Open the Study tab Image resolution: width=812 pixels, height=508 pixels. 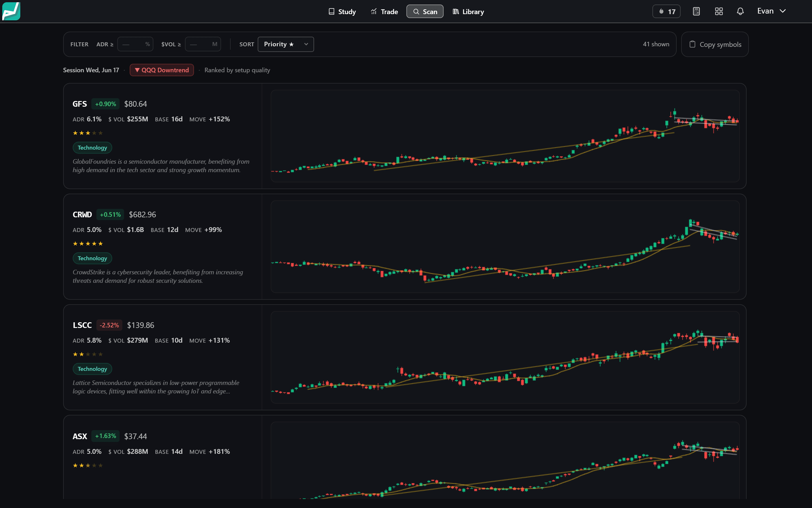(342, 11)
